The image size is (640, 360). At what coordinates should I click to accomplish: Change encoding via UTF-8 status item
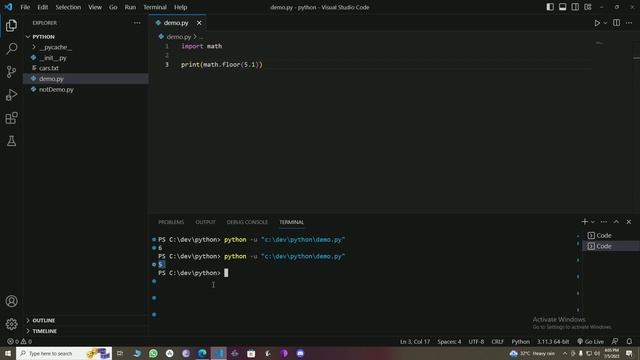click(476, 342)
